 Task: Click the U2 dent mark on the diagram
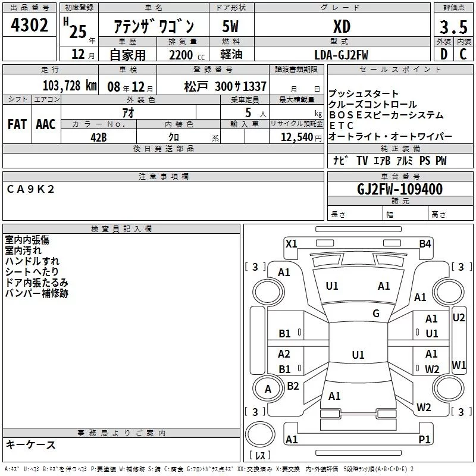point(459,318)
